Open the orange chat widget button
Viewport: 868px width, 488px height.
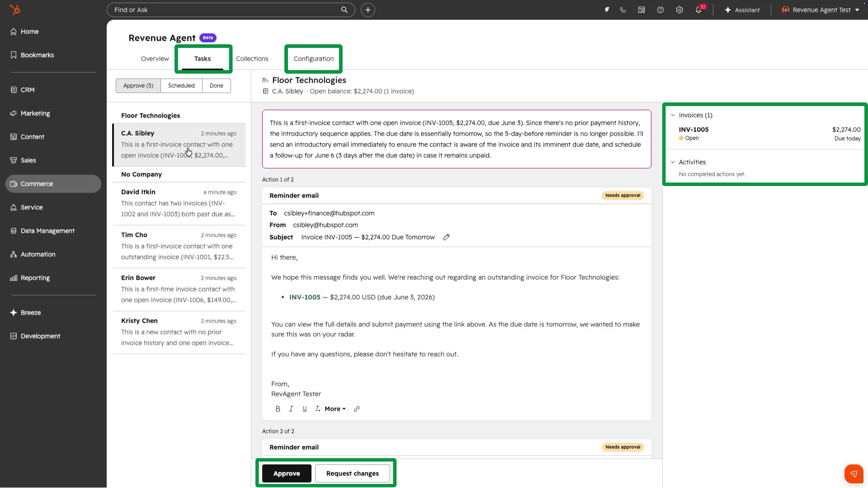pyautogui.click(x=854, y=474)
